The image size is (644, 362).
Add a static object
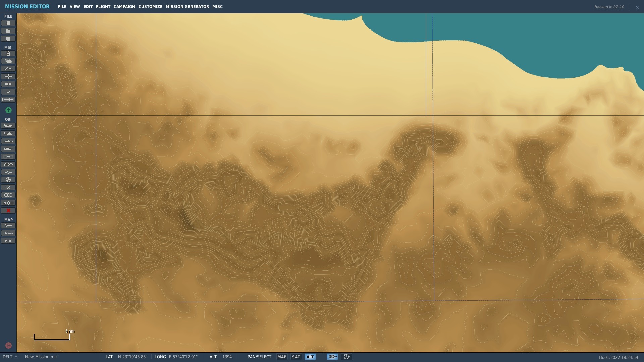(x=8, y=157)
